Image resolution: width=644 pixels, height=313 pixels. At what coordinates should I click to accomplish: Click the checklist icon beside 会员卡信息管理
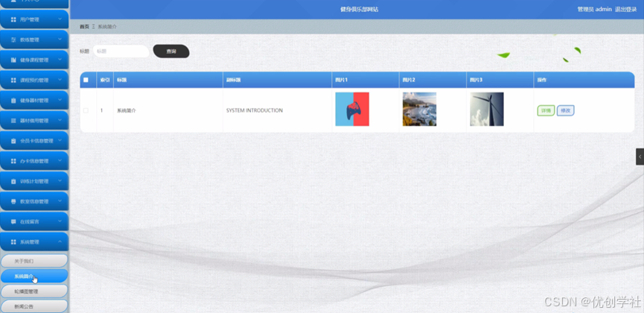tap(13, 141)
